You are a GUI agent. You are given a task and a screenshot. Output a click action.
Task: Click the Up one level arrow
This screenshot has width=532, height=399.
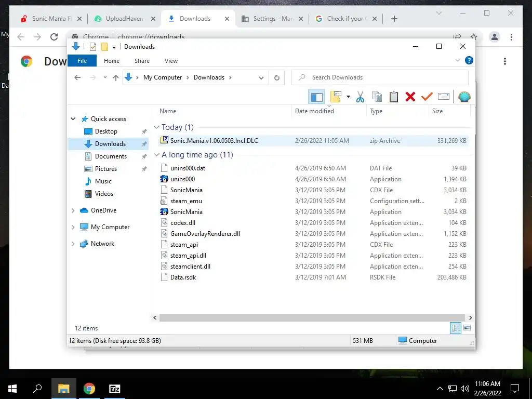tap(116, 78)
